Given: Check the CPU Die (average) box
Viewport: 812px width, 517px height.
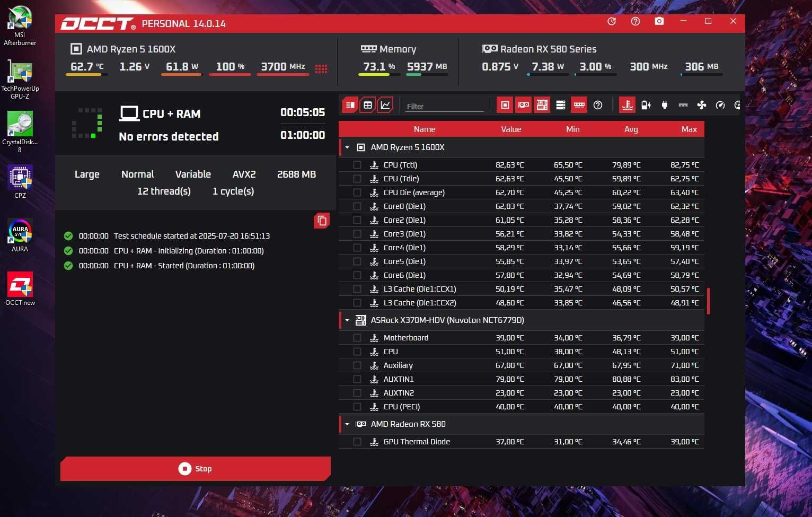Looking at the screenshot, I should (357, 192).
